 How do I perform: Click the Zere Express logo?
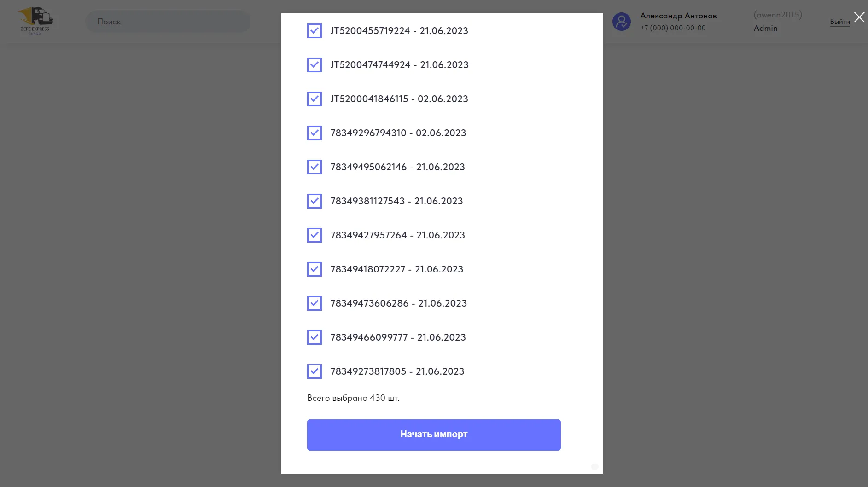click(35, 21)
